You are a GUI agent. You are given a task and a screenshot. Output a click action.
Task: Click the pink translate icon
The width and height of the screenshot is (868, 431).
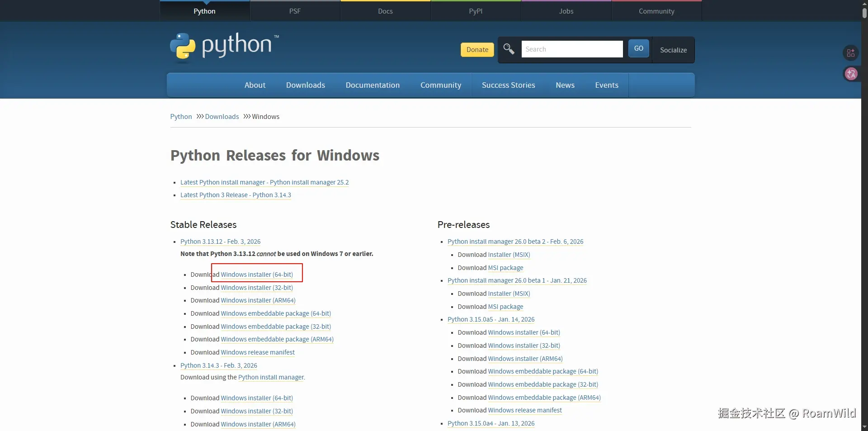coord(851,74)
